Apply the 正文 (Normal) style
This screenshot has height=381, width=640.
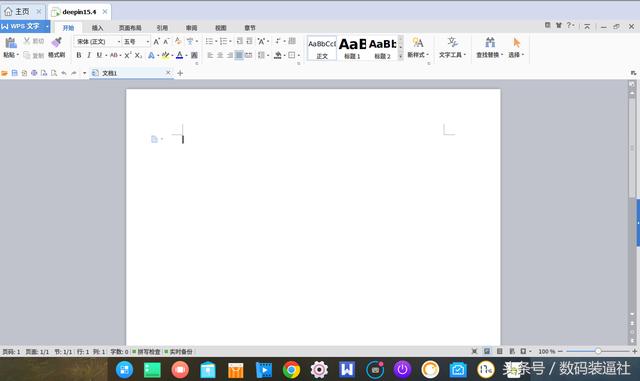[322, 48]
